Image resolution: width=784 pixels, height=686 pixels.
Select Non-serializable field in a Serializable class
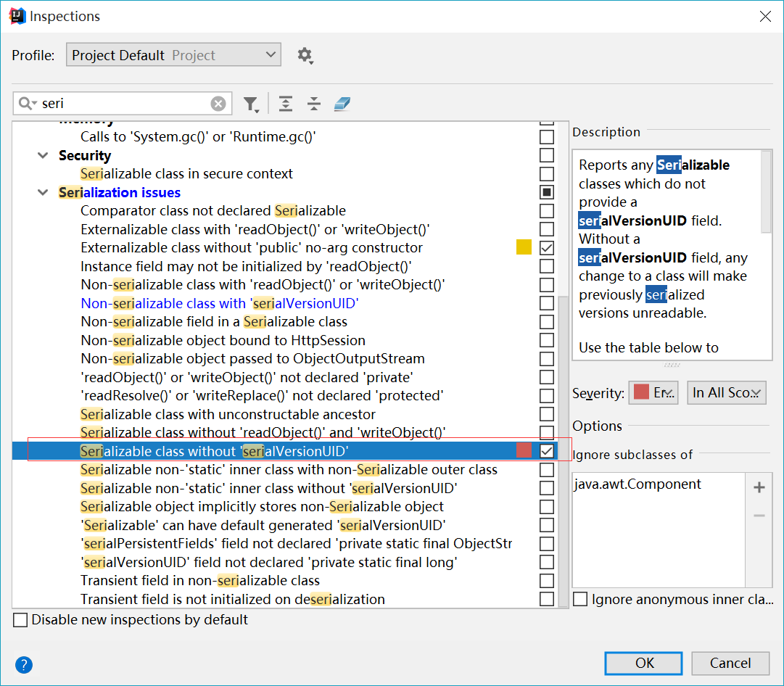pos(214,321)
